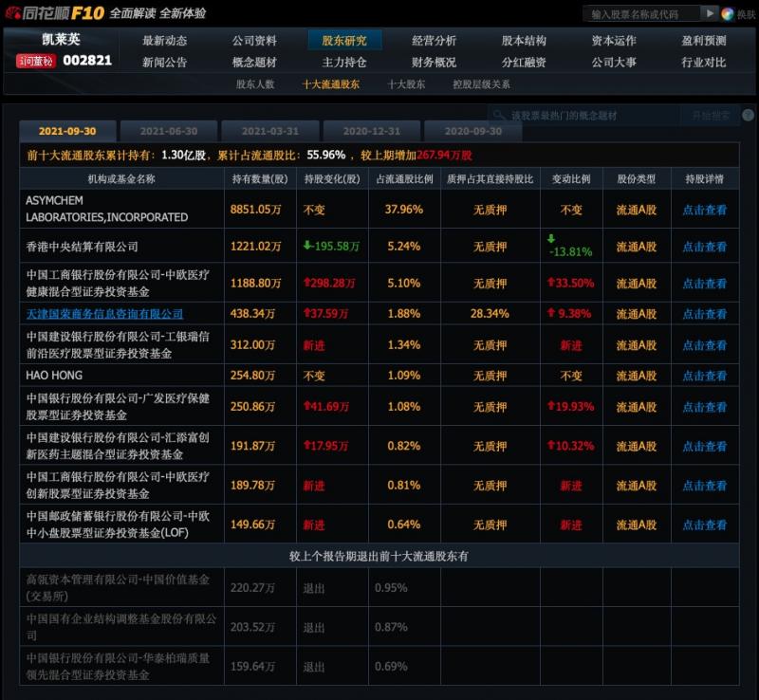
Task: Click 点击查看 for 汇添富创新医药 fund row
Action: (x=705, y=447)
